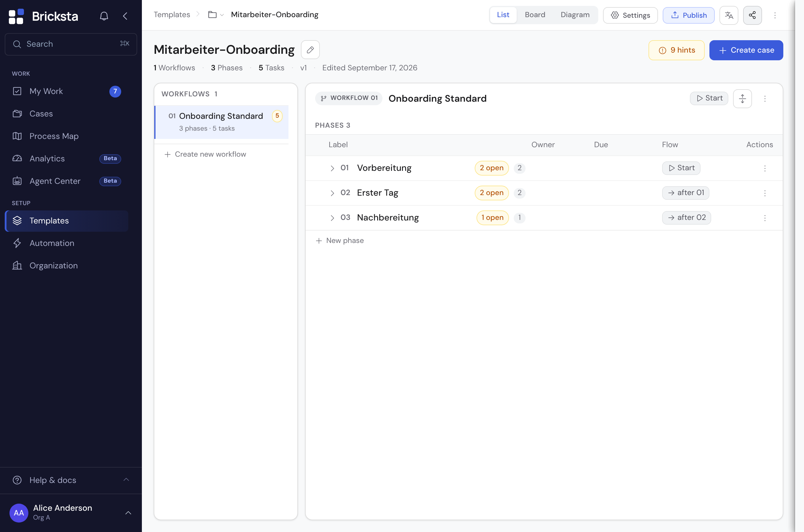Click the search field
The height and width of the screenshot is (532, 804).
71,44
